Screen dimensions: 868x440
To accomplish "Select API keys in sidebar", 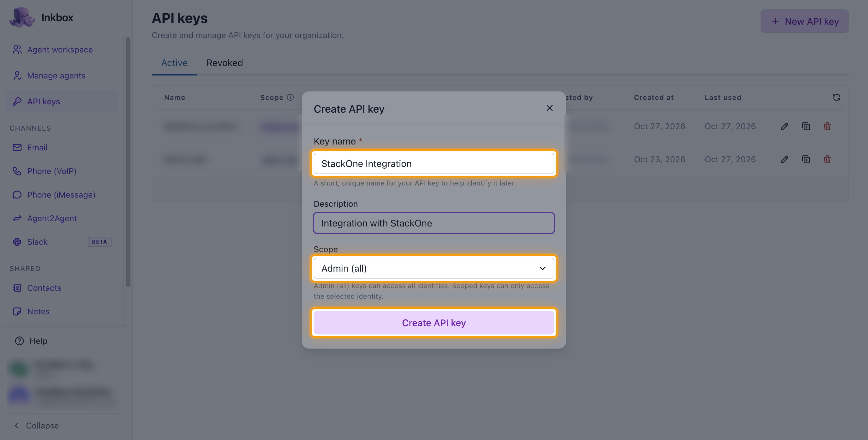I will point(62,101).
